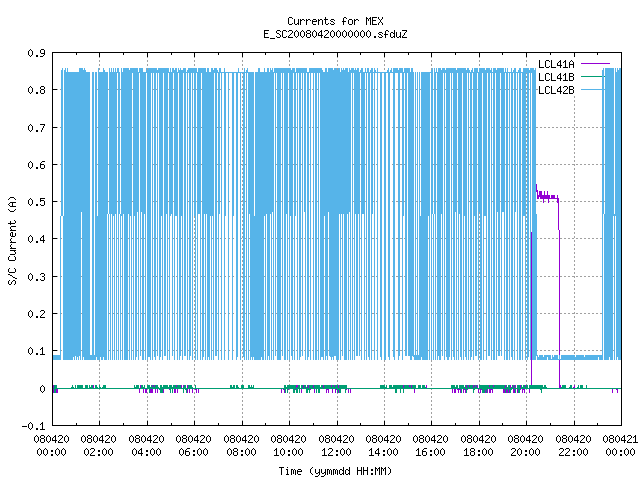Image resolution: width=640 pixels, height=480 pixels.
Task: Click the purple LCL41A plateau near 0.5 A
Action: tap(547, 197)
